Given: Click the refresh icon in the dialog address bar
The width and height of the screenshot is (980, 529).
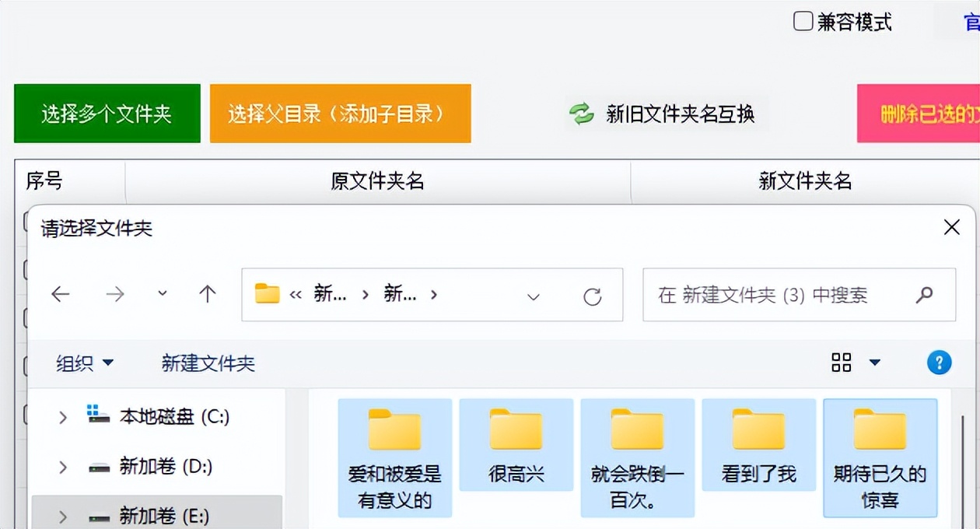Looking at the screenshot, I should click(x=594, y=295).
